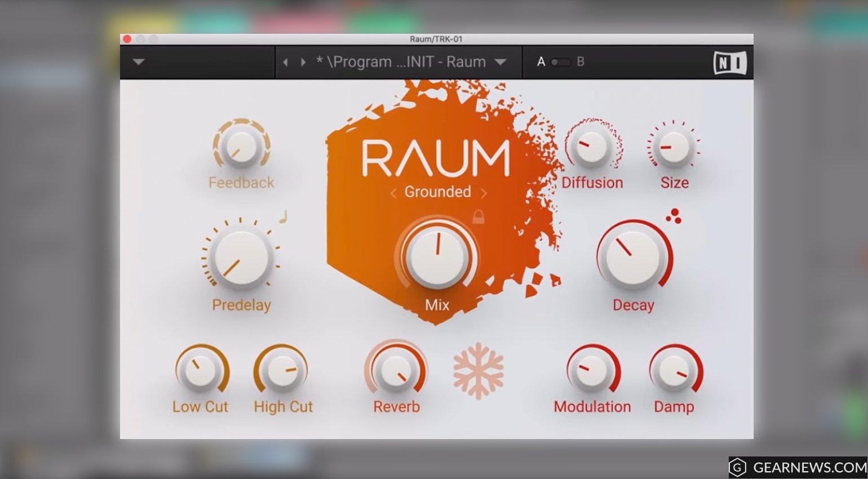Go to next preset arrow

[x=303, y=62]
